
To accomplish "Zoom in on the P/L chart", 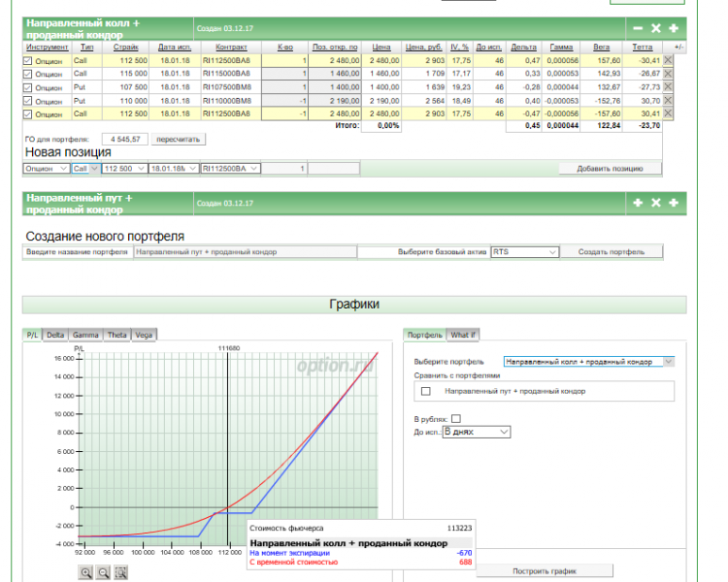I will coord(85,572).
